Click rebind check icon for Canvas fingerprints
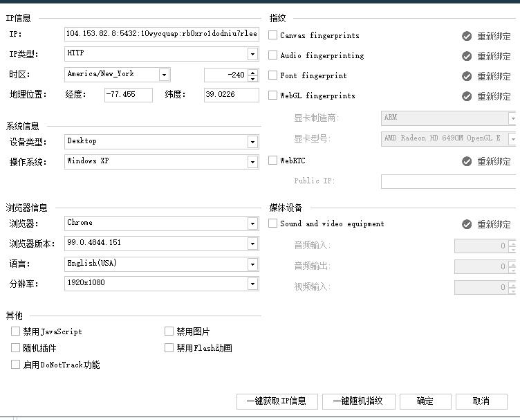The image size is (520, 420). 467,36
